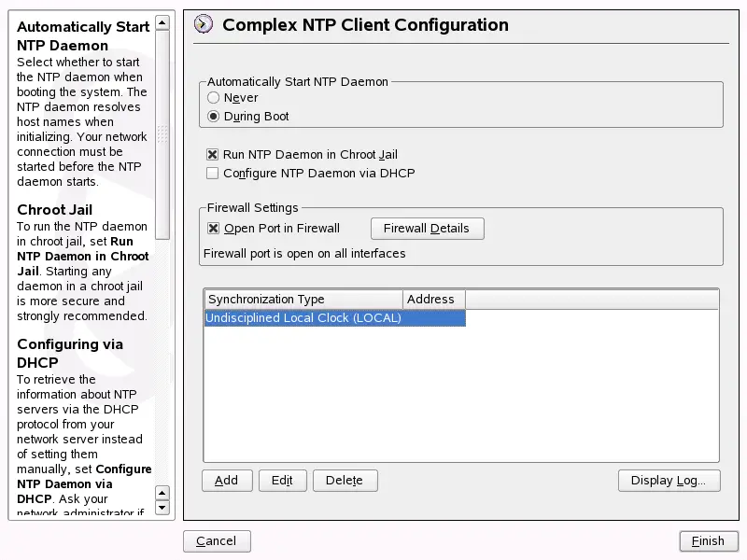Disable Open Port in Firewall
The height and width of the screenshot is (560, 747).
(x=211, y=228)
